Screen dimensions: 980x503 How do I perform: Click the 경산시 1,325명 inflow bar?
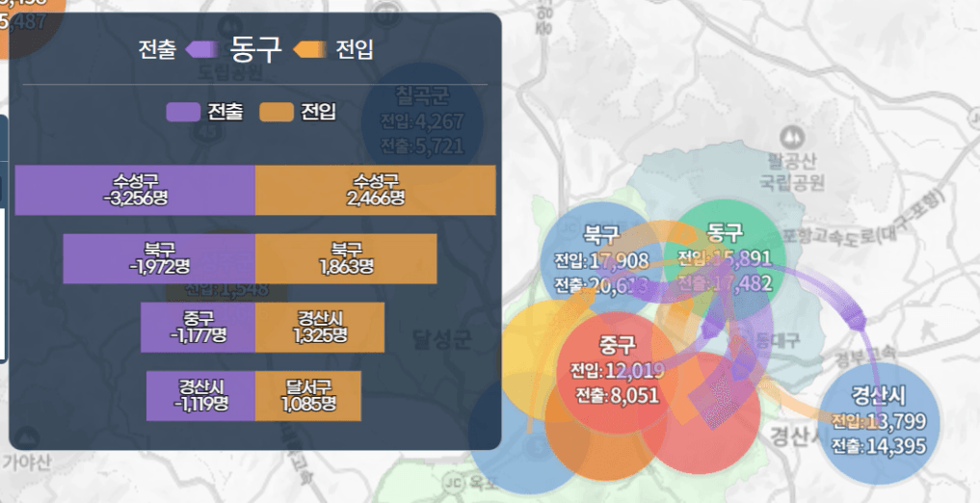(319, 328)
